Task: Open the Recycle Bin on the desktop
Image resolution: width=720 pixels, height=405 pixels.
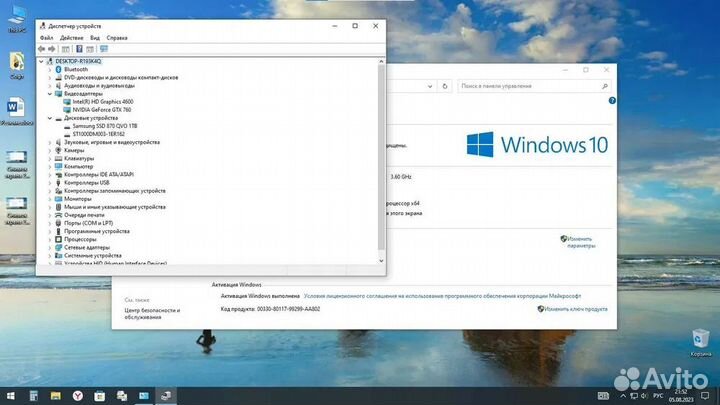Action: [702, 342]
